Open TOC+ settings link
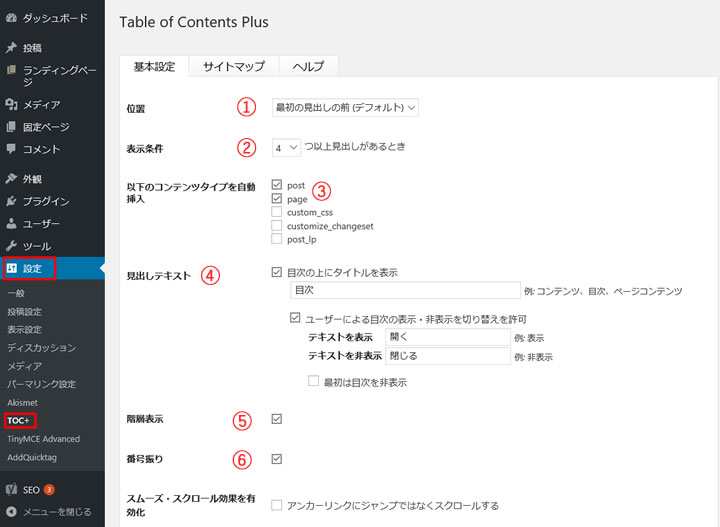The width and height of the screenshot is (720, 527). [x=18, y=420]
